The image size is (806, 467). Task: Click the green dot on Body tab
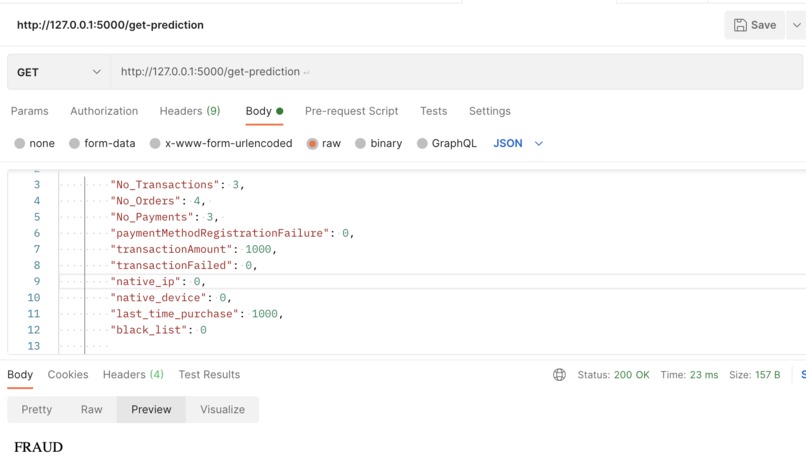(280, 111)
